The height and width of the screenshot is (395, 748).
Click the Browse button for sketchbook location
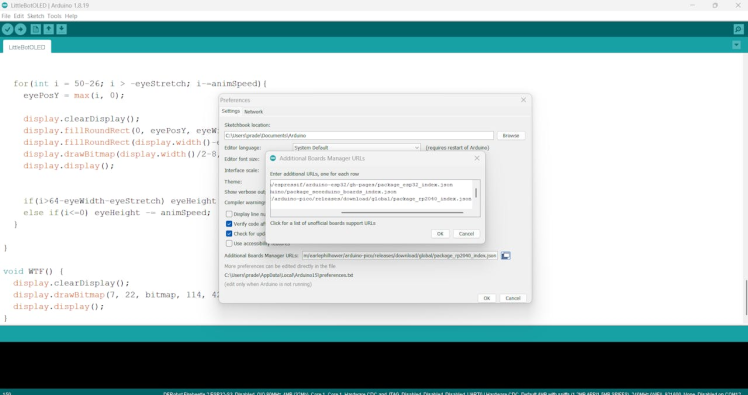511,135
